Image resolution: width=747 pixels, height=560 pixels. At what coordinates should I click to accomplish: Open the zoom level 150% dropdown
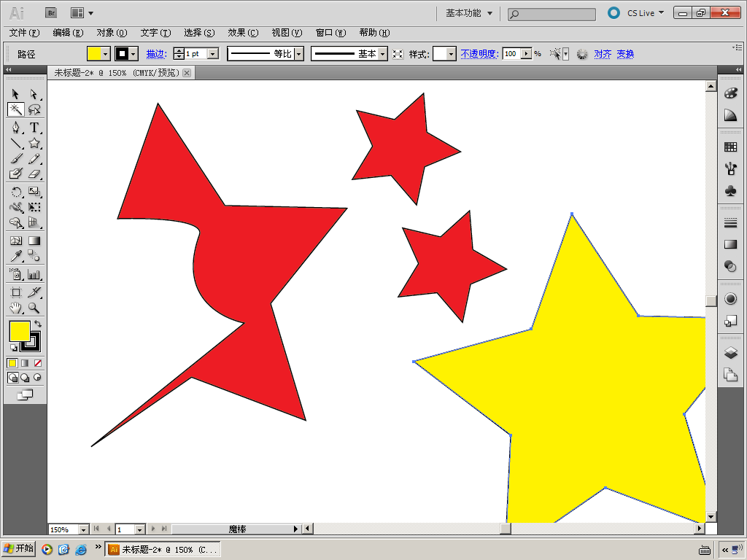pos(83,529)
